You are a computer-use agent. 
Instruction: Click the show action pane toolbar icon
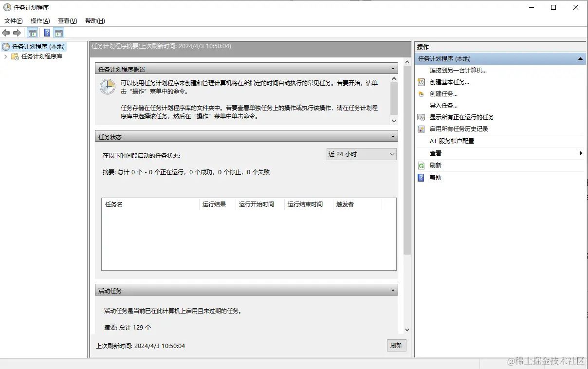coord(59,33)
